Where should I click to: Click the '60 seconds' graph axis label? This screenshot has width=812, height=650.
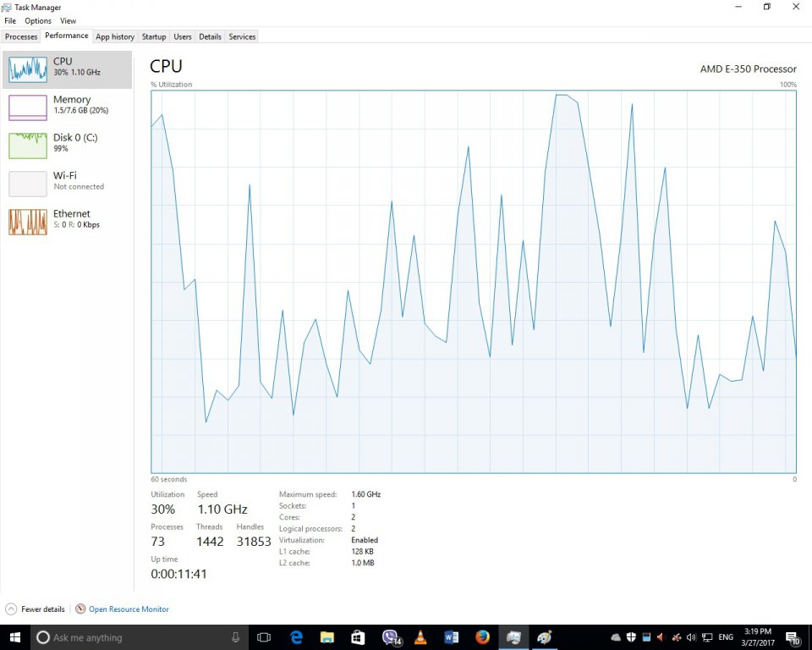click(169, 480)
